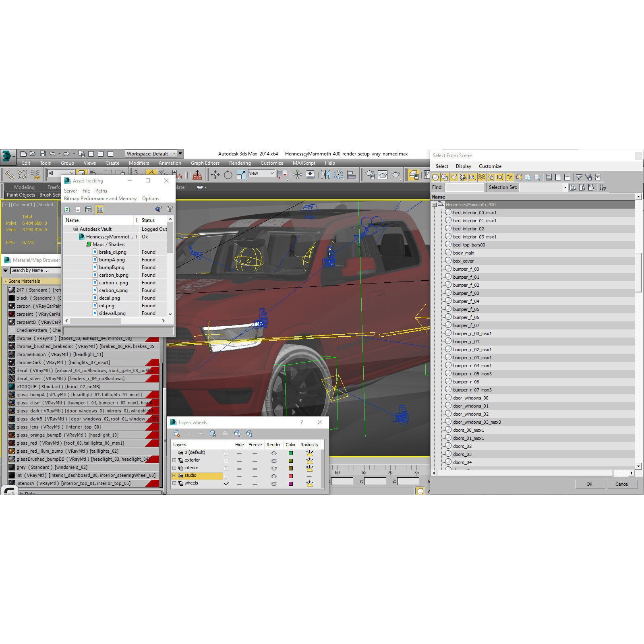644x644 pixels.
Task: Click Hide/Unhide All Layers icon
Action: click(237, 434)
